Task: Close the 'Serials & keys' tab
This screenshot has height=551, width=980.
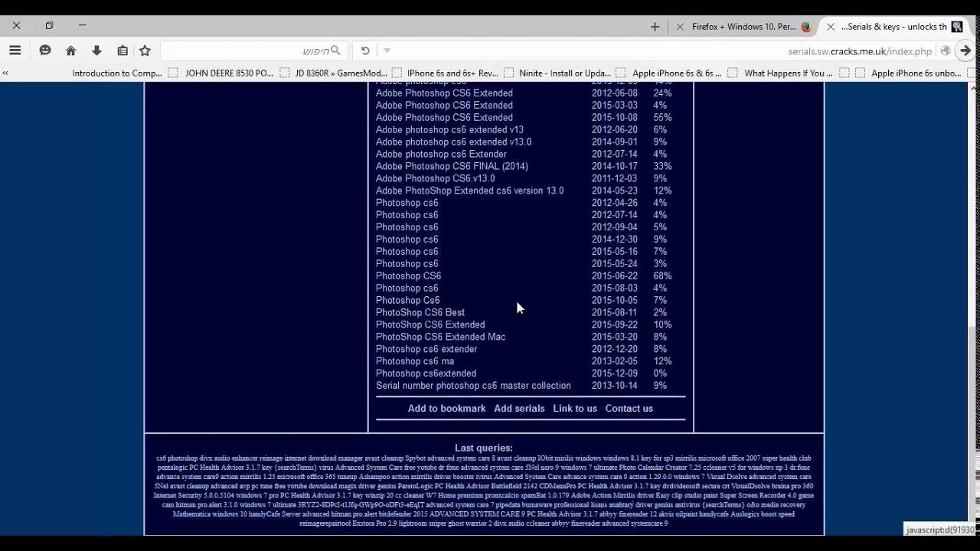Action: (x=831, y=27)
